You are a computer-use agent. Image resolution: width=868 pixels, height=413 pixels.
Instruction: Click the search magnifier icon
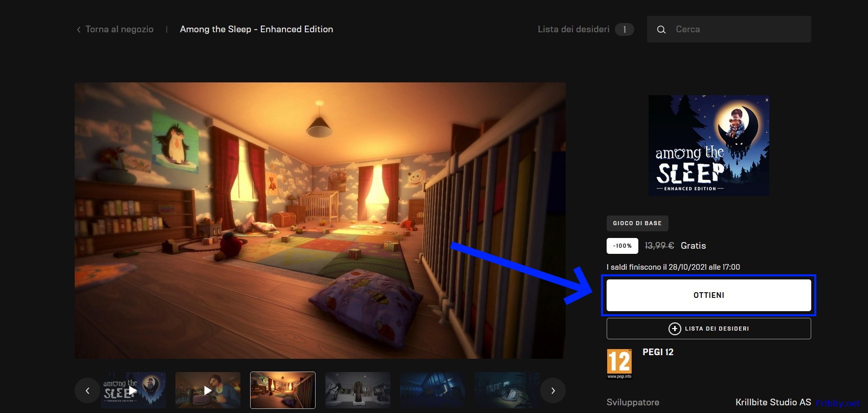pyautogui.click(x=661, y=30)
